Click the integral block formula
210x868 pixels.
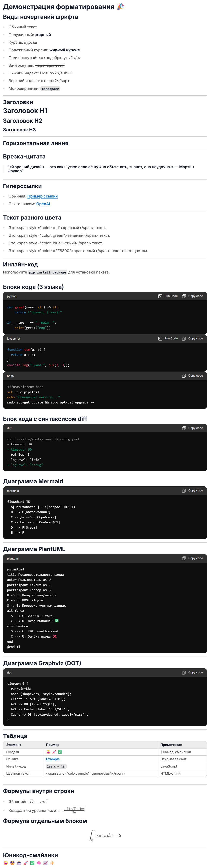pyautogui.click(x=105, y=835)
